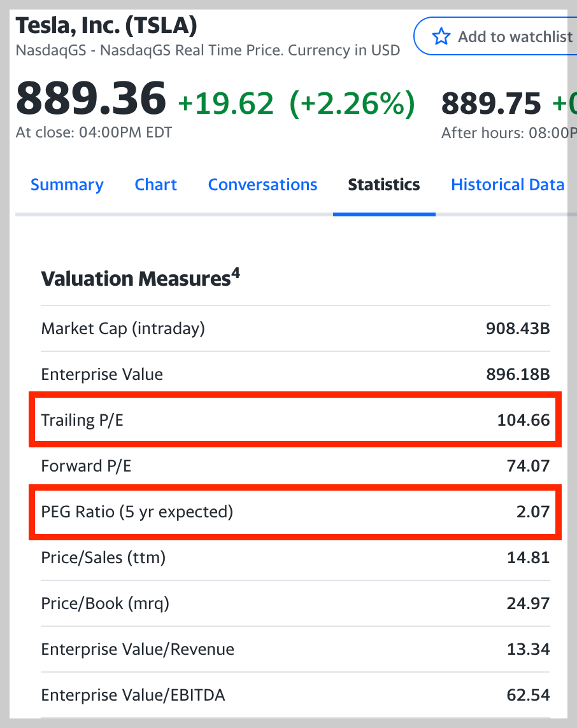Screen dimensions: 577x728
Task: Click the Valuation Measures footnote 4
Action: (236, 273)
